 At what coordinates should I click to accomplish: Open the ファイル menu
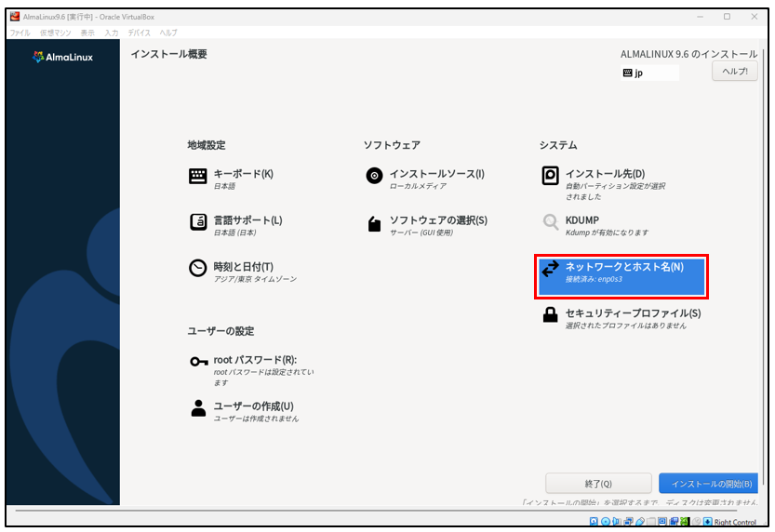coord(20,33)
